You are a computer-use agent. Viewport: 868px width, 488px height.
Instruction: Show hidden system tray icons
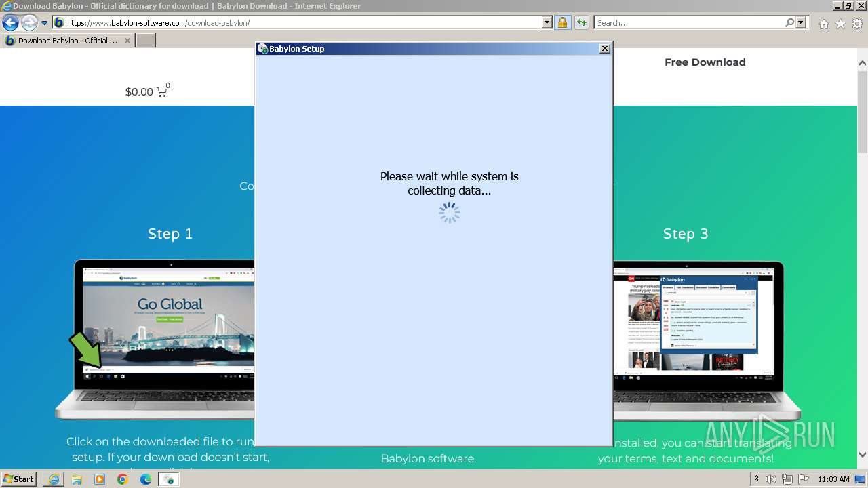(x=757, y=479)
